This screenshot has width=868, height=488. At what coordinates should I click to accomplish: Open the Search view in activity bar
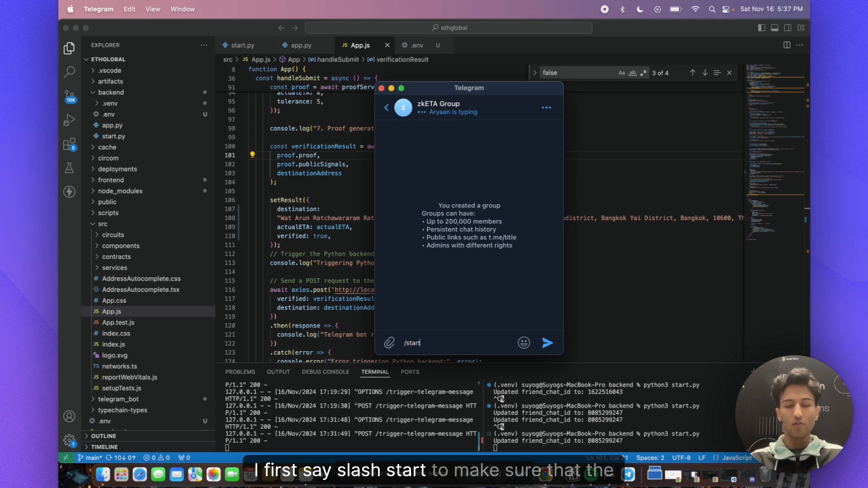pos(69,71)
